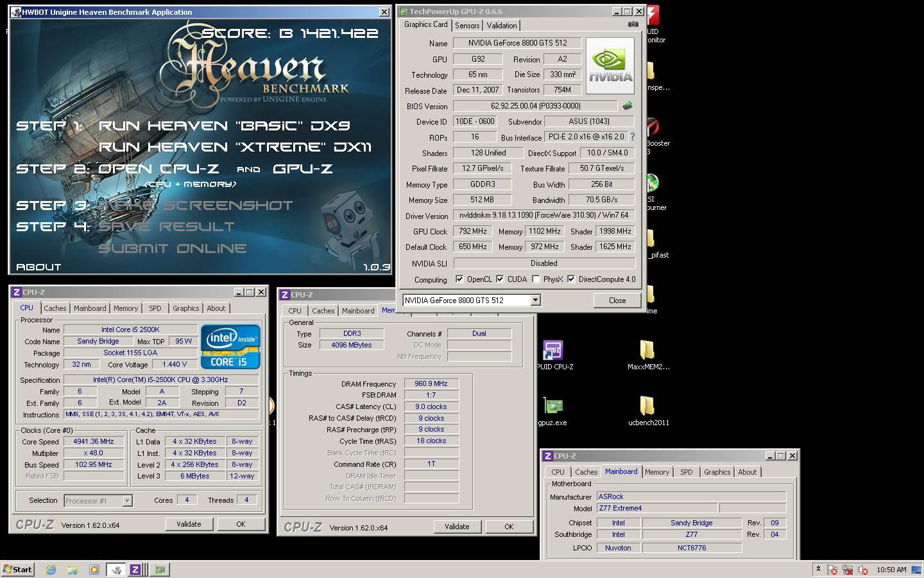
Task: Click Validate in memory CPU-Z window
Action: 457,527
